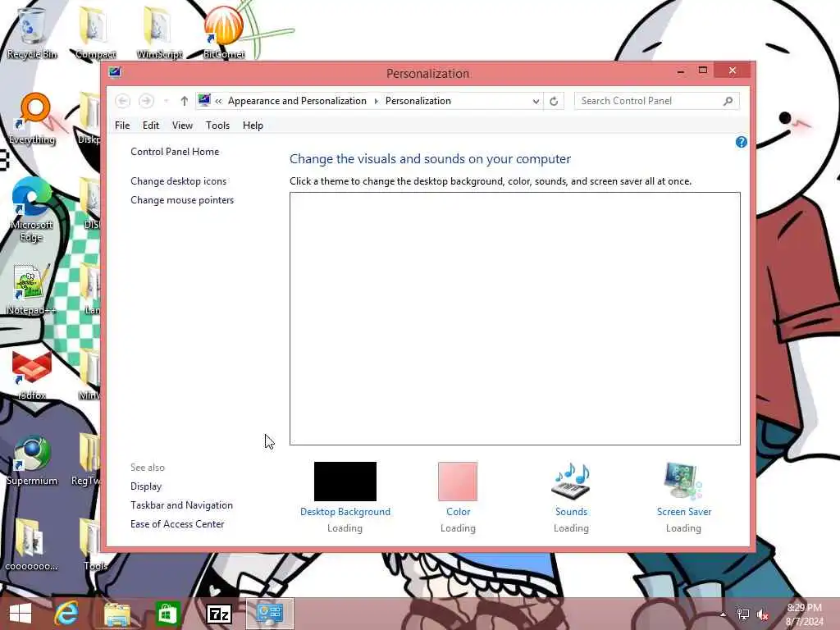Go up one level with Up arrow
Screen dimensions: 840x630
point(185,101)
